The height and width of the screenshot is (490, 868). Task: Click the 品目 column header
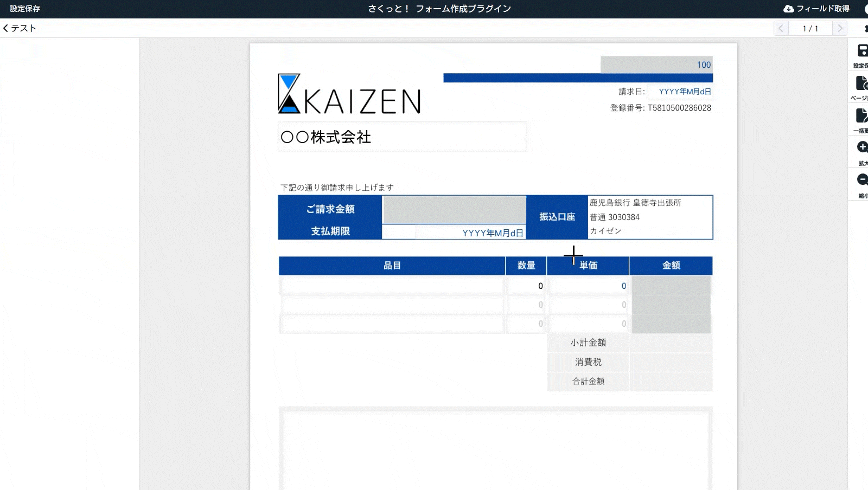point(392,265)
